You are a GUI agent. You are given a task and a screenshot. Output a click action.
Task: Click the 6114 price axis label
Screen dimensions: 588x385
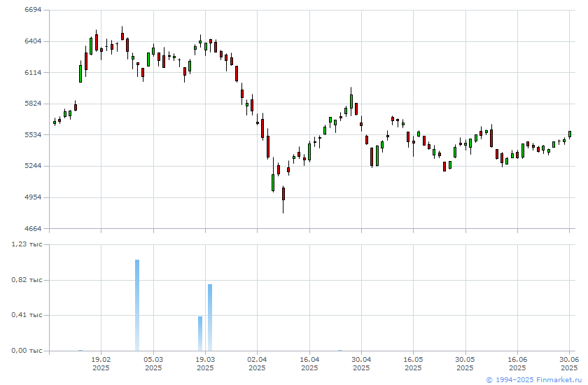click(33, 72)
